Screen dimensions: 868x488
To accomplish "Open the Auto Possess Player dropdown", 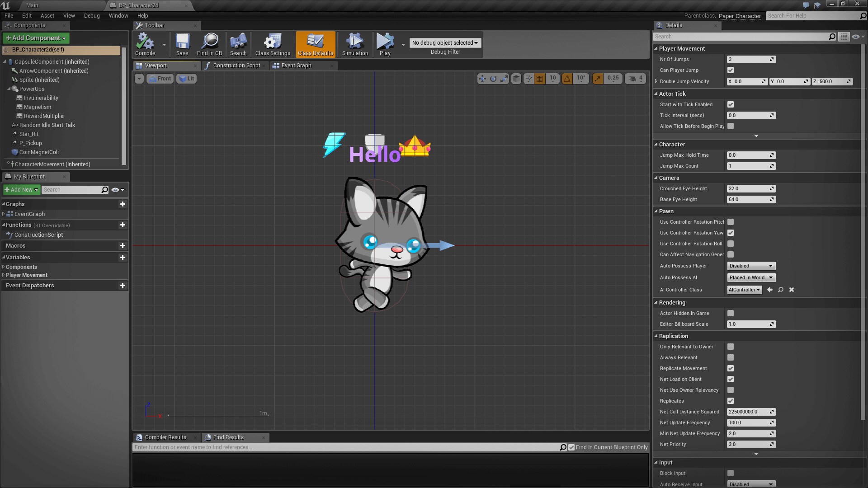I will coord(750,266).
